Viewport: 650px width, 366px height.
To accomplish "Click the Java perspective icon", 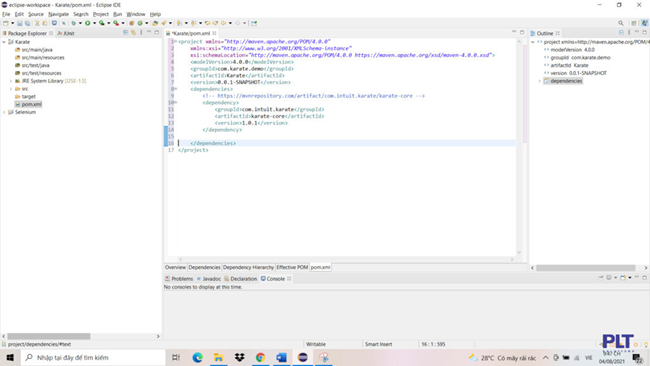I will coord(644,23).
